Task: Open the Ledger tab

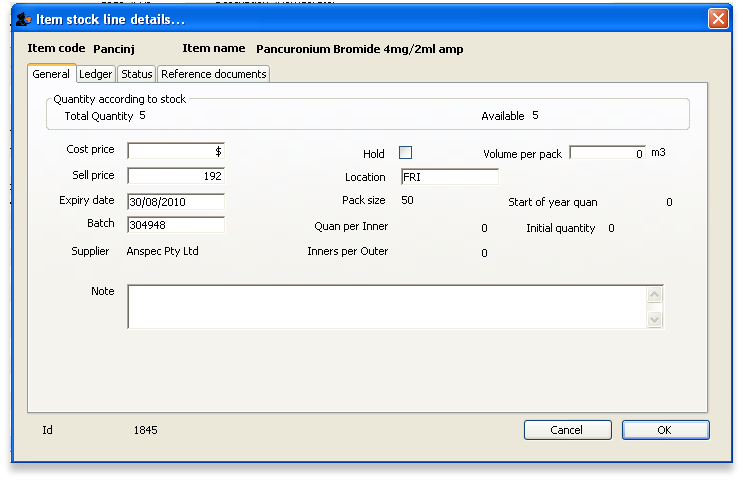Action: tap(96, 74)
